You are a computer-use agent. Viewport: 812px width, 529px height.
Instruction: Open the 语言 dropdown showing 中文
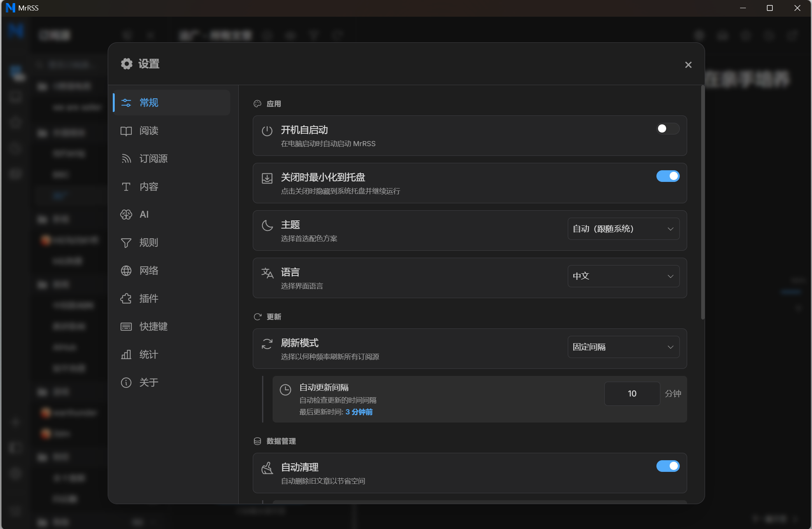tap(623, 276)
